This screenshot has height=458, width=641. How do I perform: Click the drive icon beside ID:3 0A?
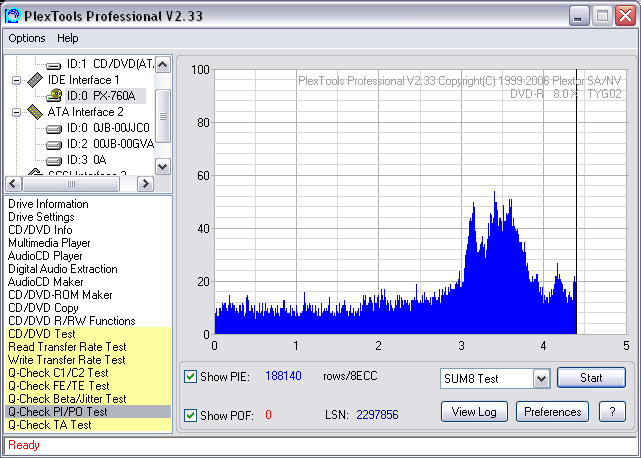click(x=54, y=161)
